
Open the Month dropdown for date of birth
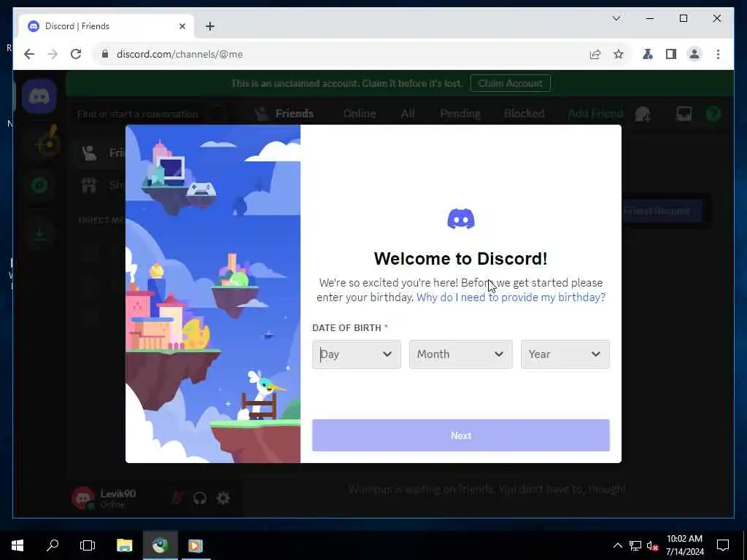pyautogui.click(x=461, y=354)
